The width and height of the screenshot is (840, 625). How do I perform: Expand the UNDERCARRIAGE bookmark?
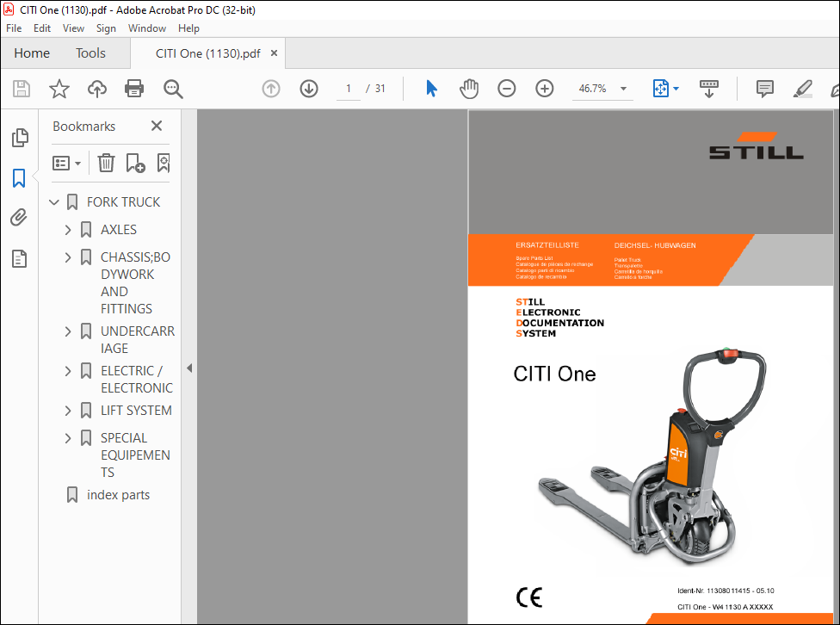click(x=68, y=331)
